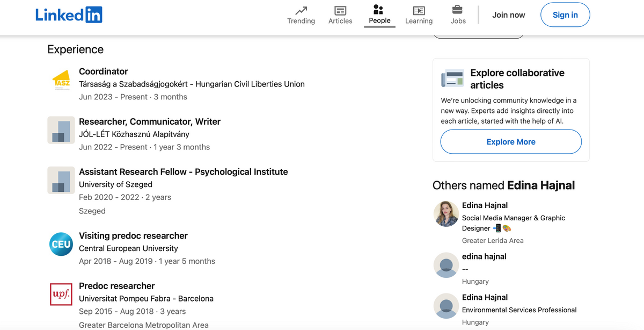
Task: Click the Feb 2020 - 2022 date range
Action: [125, 197]
